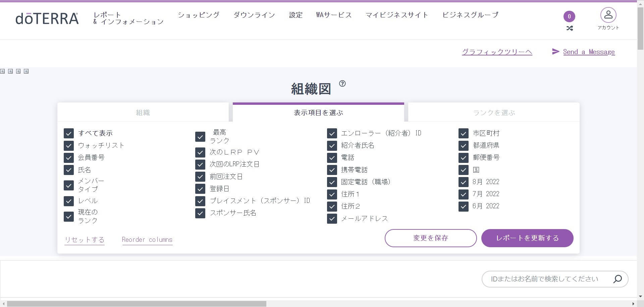The height and width of the screenshot is (307, 644).
Task: Uncheck the 氏名 checkbox
Action: tap(69, 170)
